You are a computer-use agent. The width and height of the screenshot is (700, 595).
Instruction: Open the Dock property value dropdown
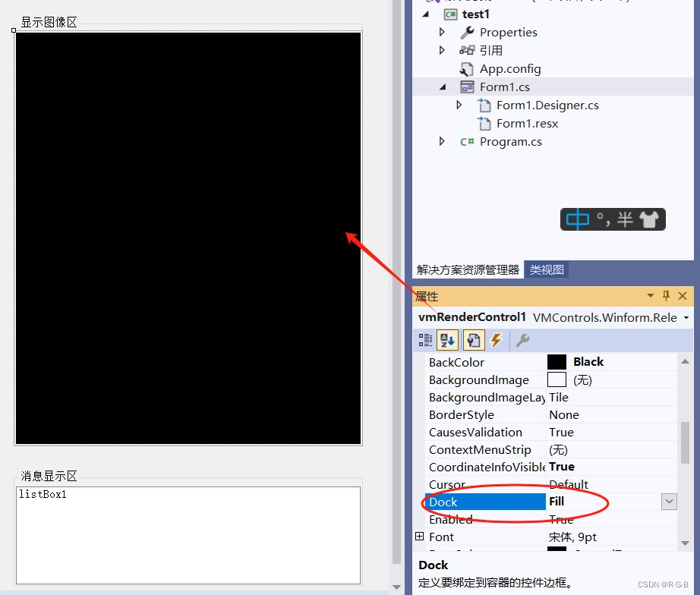[669, 502]
